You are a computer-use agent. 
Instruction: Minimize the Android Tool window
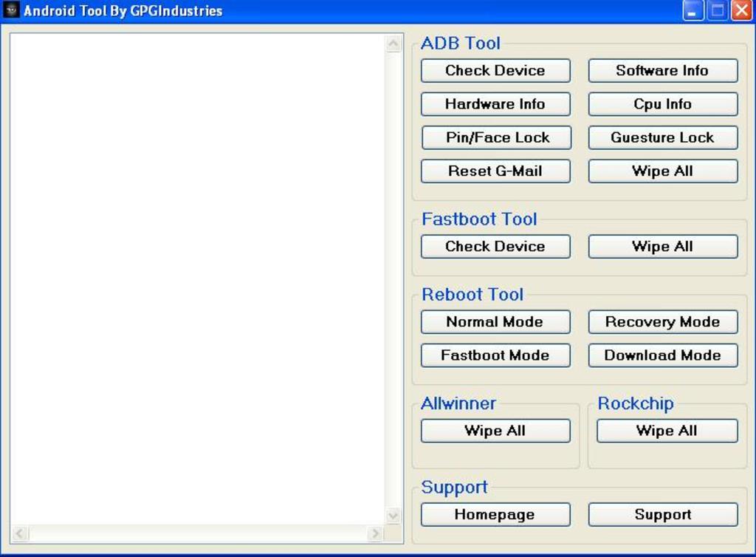click(x=693, y=10)
